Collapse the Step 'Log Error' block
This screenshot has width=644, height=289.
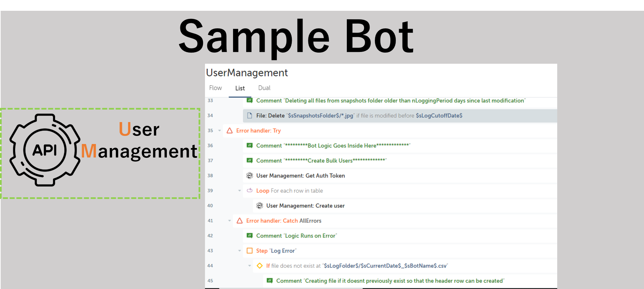pyautogui.click(x=239, y=251)
